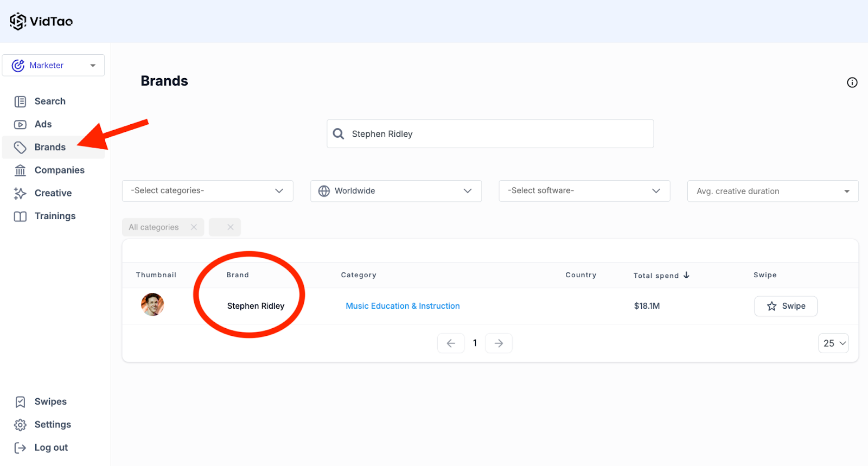Open the 25 rows-per-page dropdown
868x466 pixels.
(834, 343)
